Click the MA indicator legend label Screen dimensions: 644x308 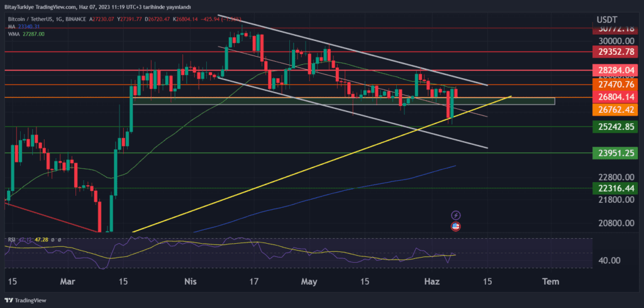click(x=11, y=26)
